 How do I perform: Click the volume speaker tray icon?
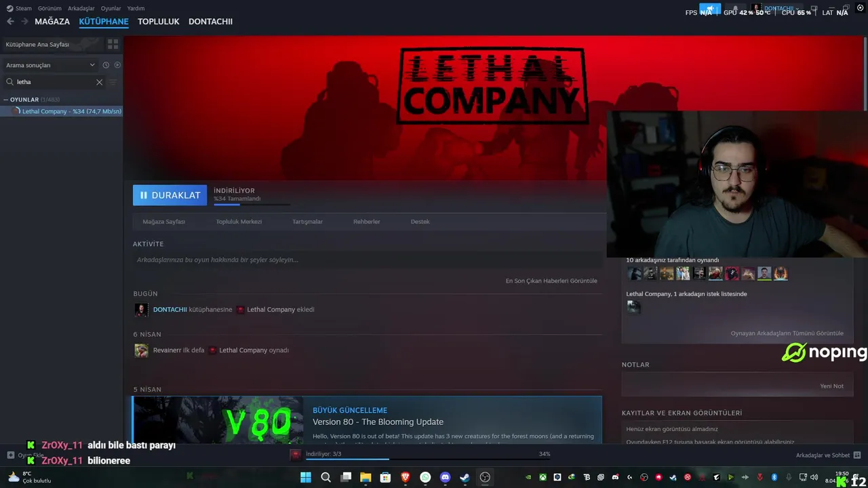814,477
